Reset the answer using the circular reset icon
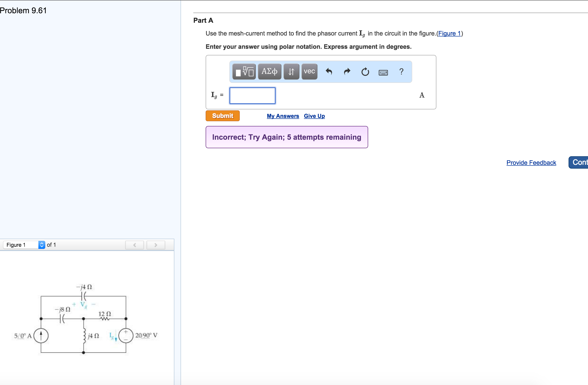This screenshot has height=385, width=588. 365,72
